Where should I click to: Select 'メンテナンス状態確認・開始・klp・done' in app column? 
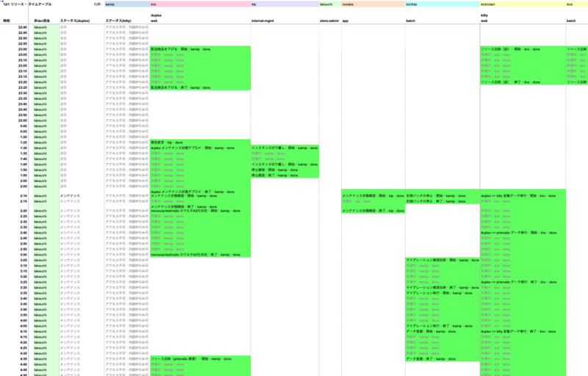pyautogui.click(x=373, y=195)
